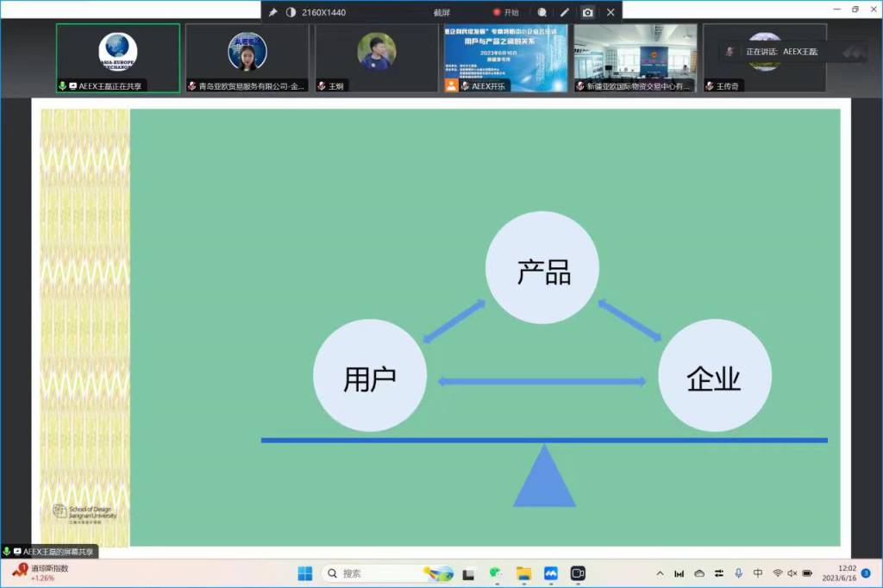Open WeChat from the taskbar
Screen dimensions: 883x588
pyautogui.click(x=495, y=573)
